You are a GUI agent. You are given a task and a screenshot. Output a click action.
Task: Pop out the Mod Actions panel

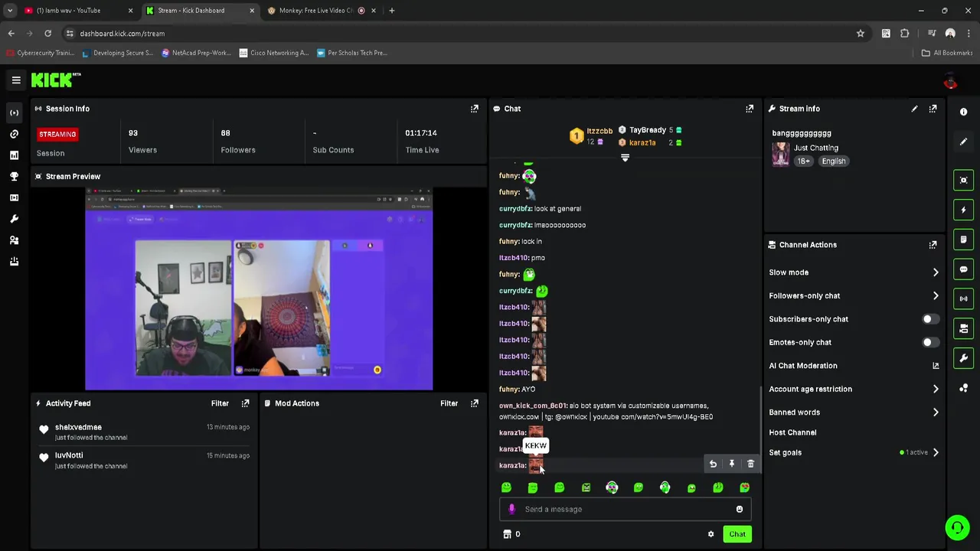click(x=475, y=403)
